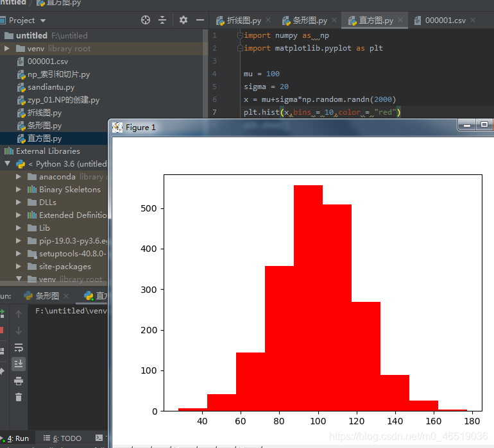The width and height of the screenshot is (494, 448).
Task: Click the F:\untitled\venv path in Run console
Action: coord(71,311)
